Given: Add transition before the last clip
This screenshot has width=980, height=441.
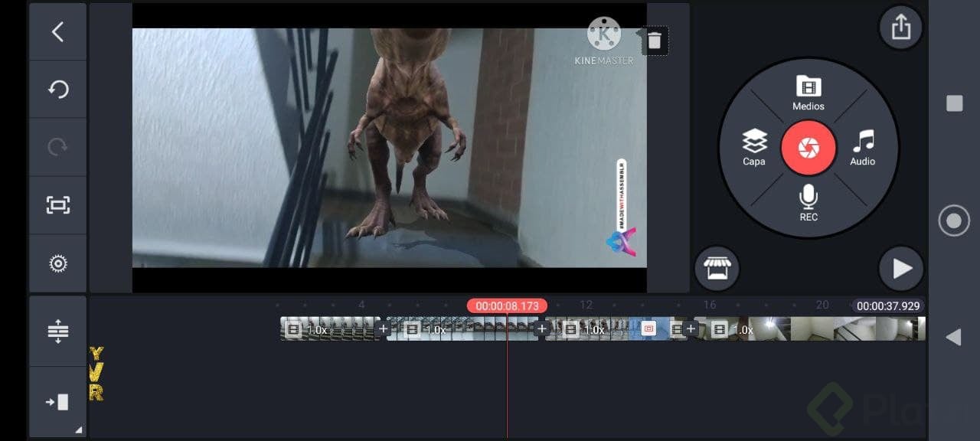Looking at the screenshot, I should 691,329.
